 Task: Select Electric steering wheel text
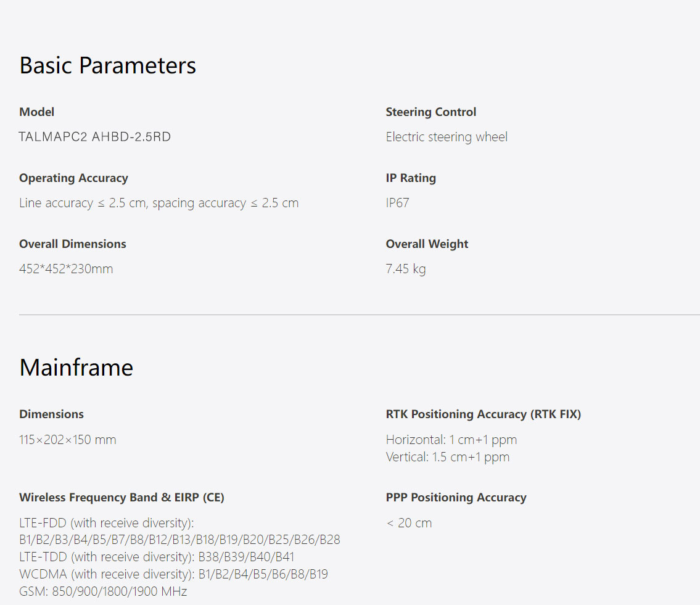447,137
